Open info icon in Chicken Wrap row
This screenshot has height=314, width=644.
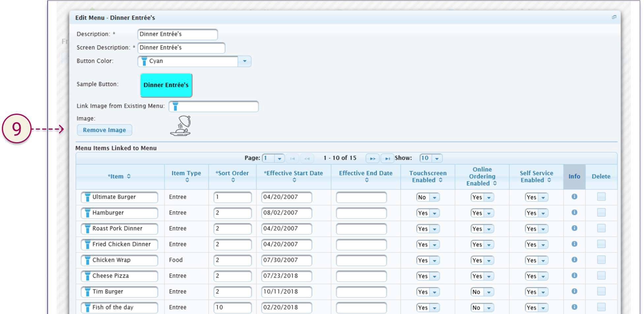[574, 260]
